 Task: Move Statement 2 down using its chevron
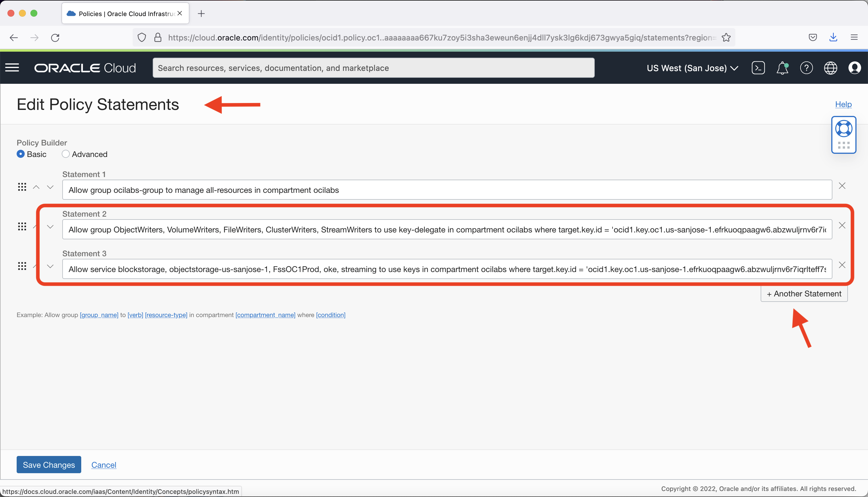[50, 226]
